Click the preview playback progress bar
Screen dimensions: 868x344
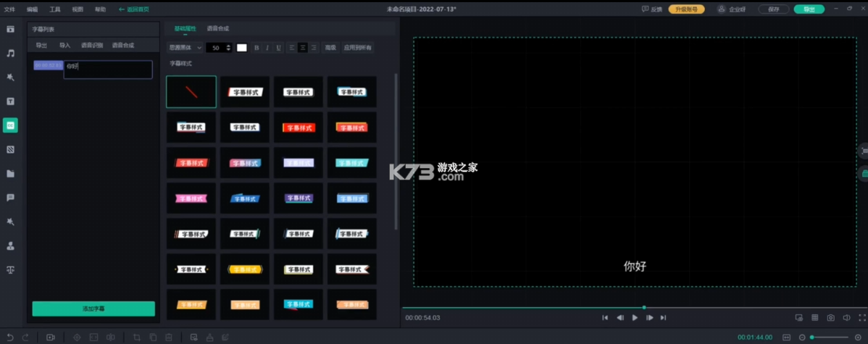pyautogui.click(x=635, y=308)
